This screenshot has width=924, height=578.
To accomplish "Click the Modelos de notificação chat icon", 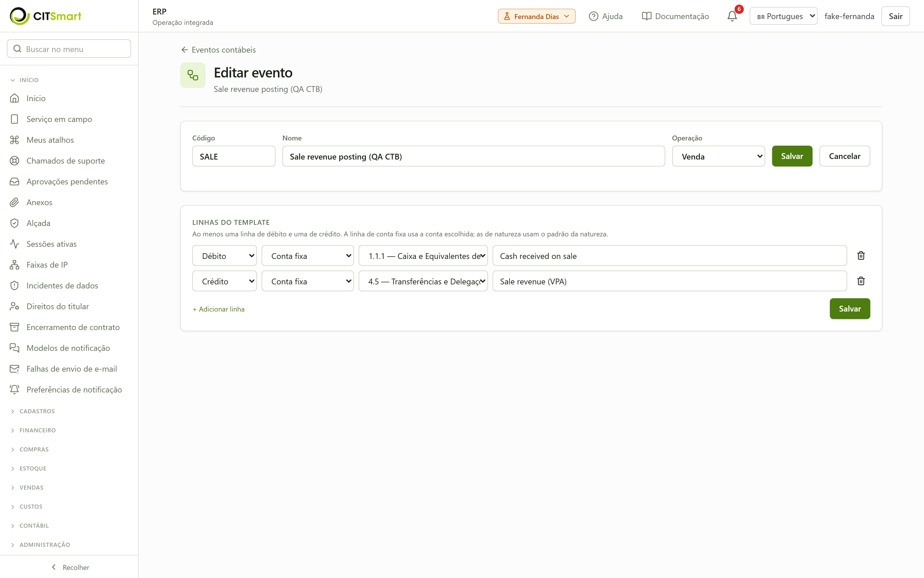I will 14,348.
